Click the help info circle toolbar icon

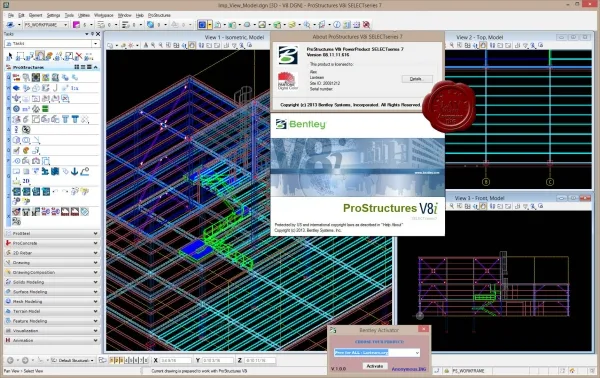pyautogui.click(x=337, y=25)
